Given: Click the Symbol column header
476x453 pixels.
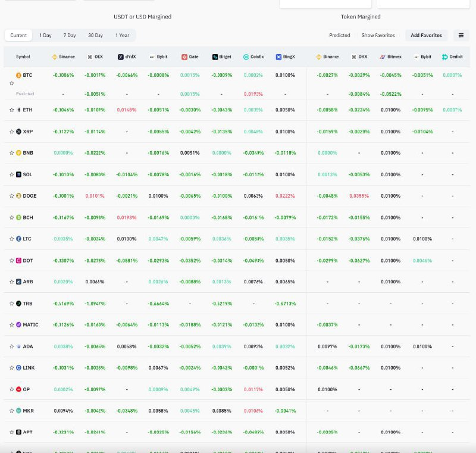Looking at the screenshot, I should tap(23, 57).
